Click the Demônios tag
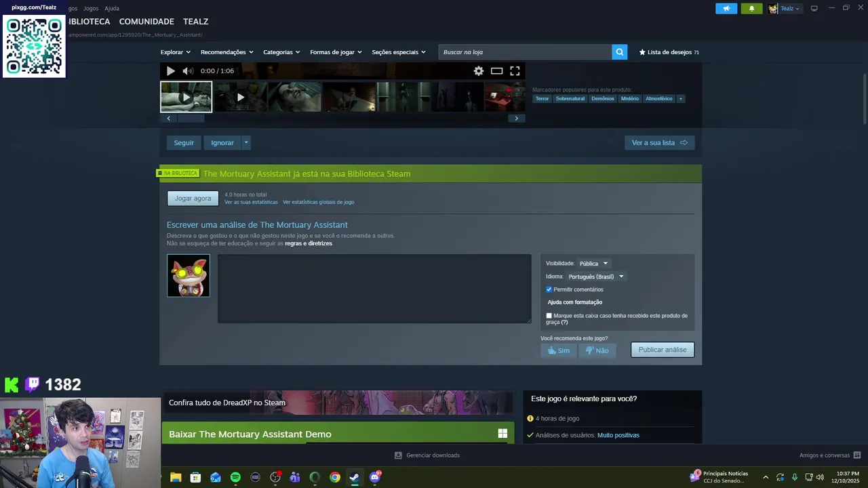The image size is (868, 488). 602,99
